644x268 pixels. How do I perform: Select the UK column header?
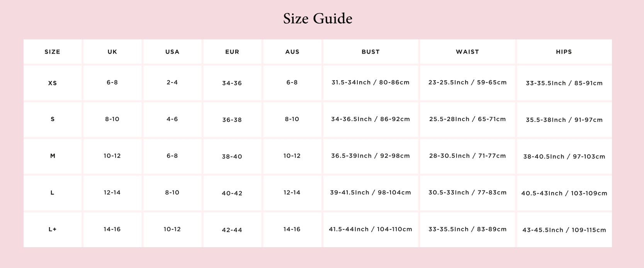pyautogui.click(x=112, y=52)
